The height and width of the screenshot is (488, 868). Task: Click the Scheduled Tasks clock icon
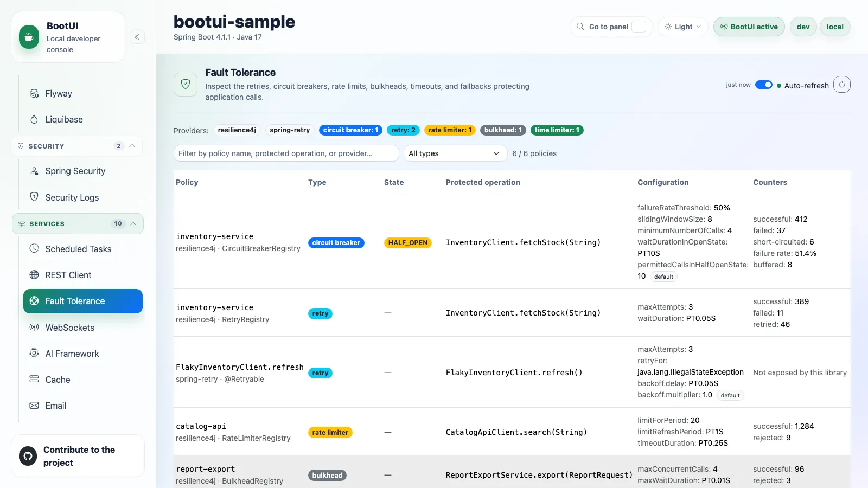pos(34,248)
